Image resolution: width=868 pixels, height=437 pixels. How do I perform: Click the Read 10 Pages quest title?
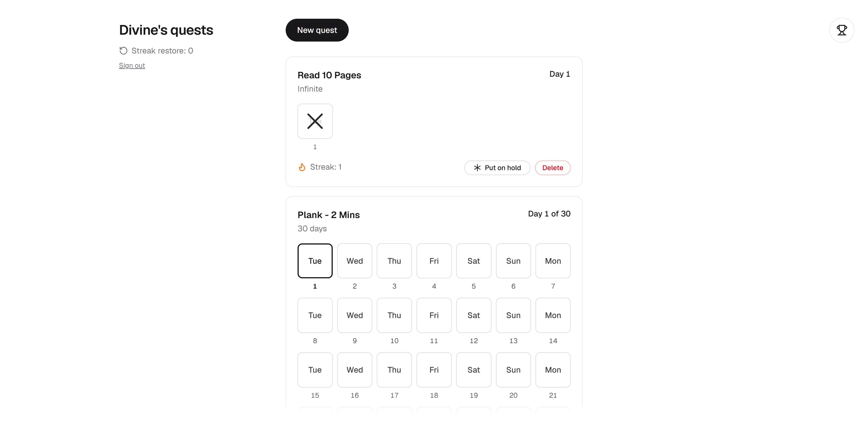tap(329, 75)
